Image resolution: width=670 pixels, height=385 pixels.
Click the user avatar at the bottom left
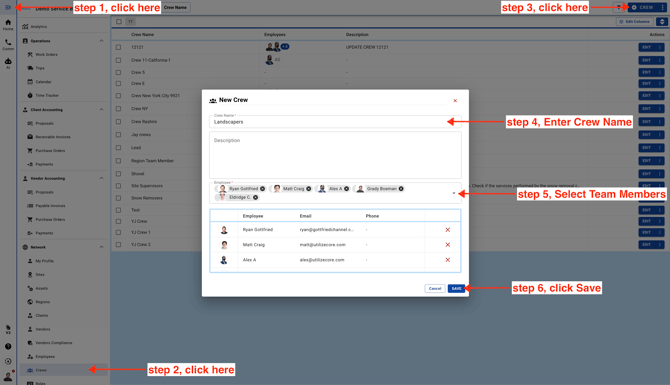8,376
